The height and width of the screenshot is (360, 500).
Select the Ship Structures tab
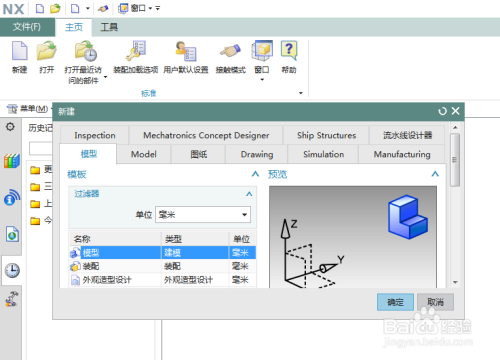coord(326,135)
